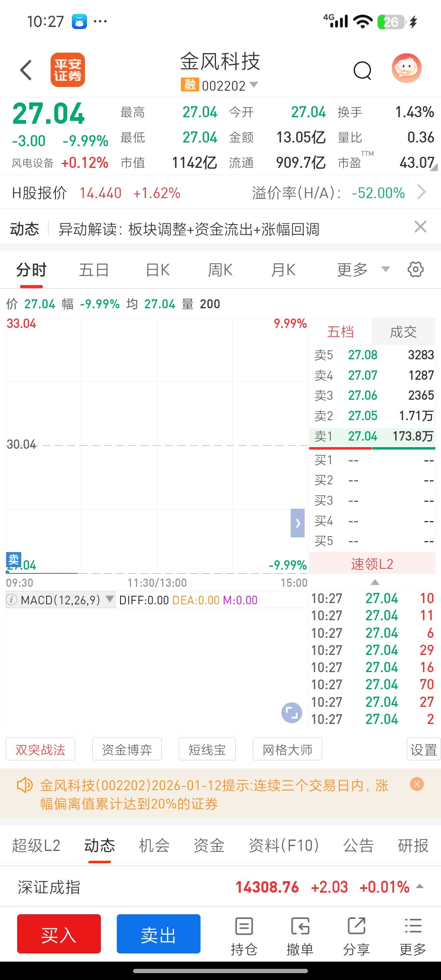The width and height of the screenshot is (441, 980).
Task: Switch to 机会 section tab
Action: 154,845
